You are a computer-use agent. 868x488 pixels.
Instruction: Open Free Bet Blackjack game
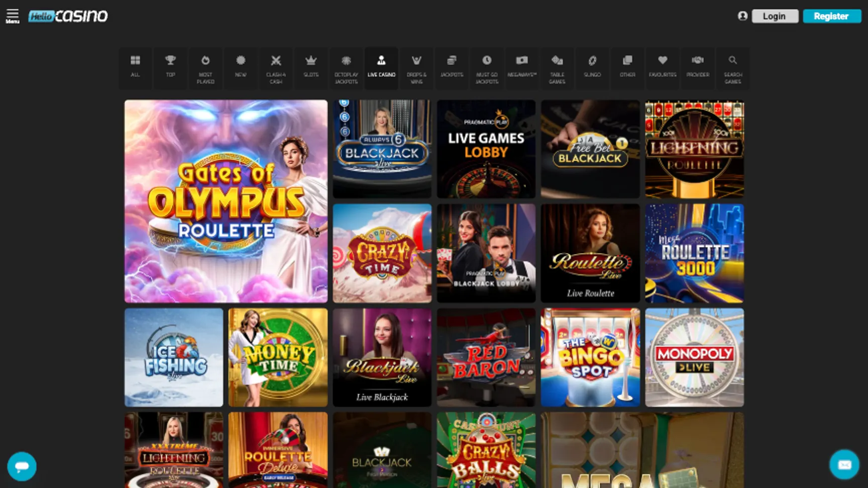(x=590, y=149)
